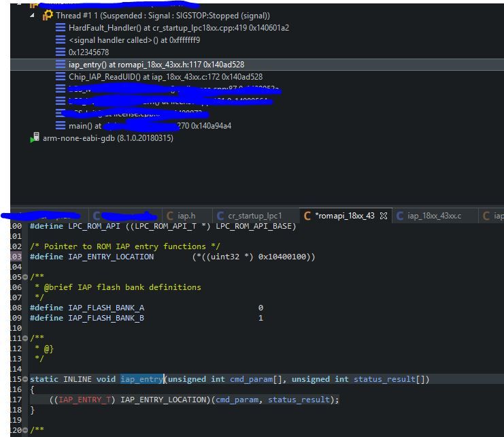Switch to the cr_startup_lpc1 editor tab

254,216
